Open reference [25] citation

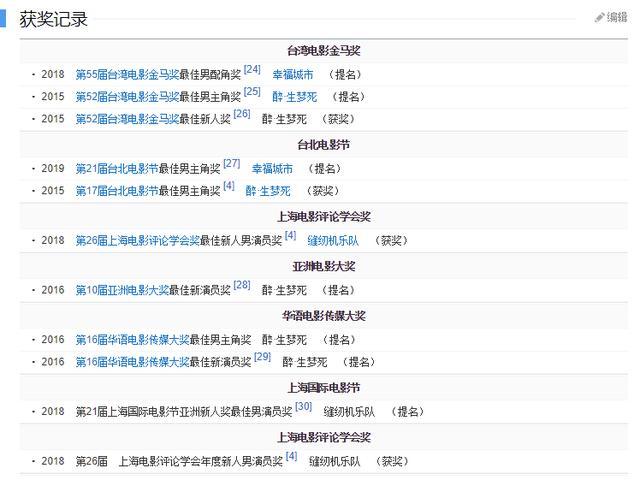(x=252, y=91)
